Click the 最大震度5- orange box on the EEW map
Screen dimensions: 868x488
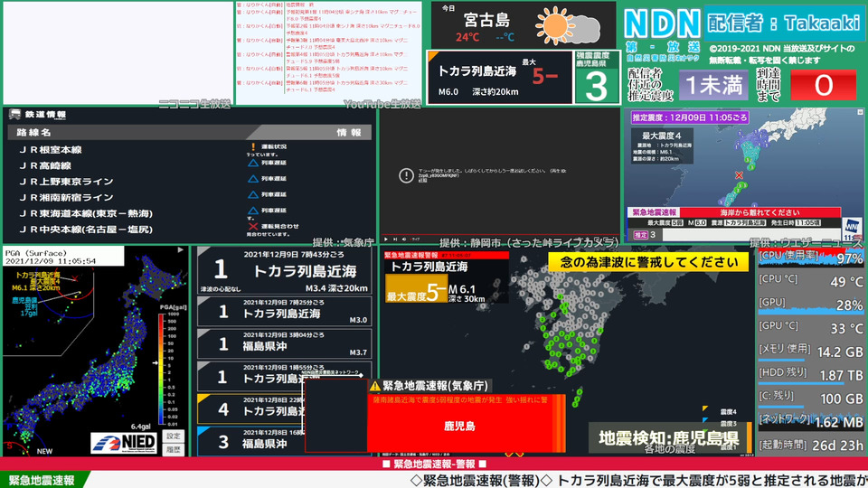tap(416, 289)
